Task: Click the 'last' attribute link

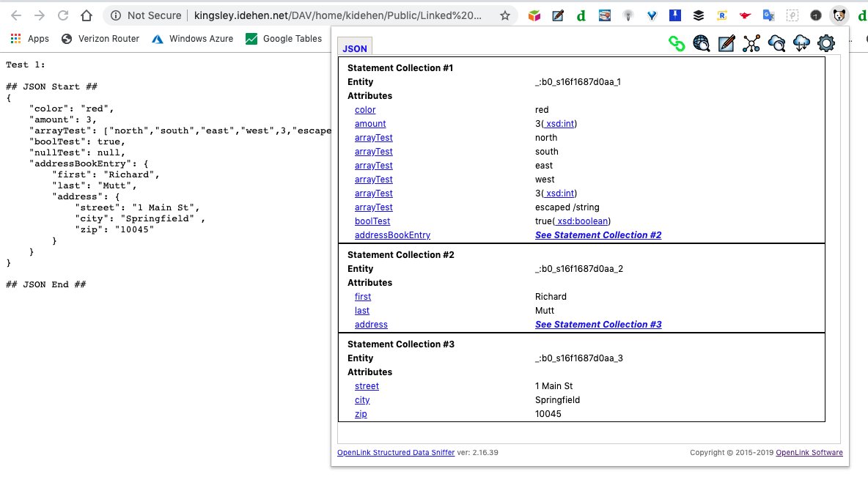Action: click(362, 311)
